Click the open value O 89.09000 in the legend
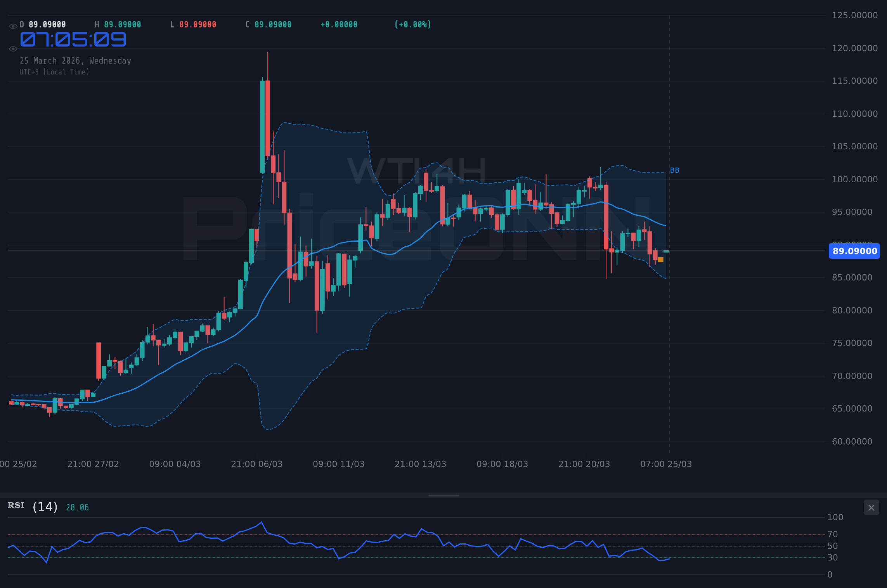 click(42, 24)
